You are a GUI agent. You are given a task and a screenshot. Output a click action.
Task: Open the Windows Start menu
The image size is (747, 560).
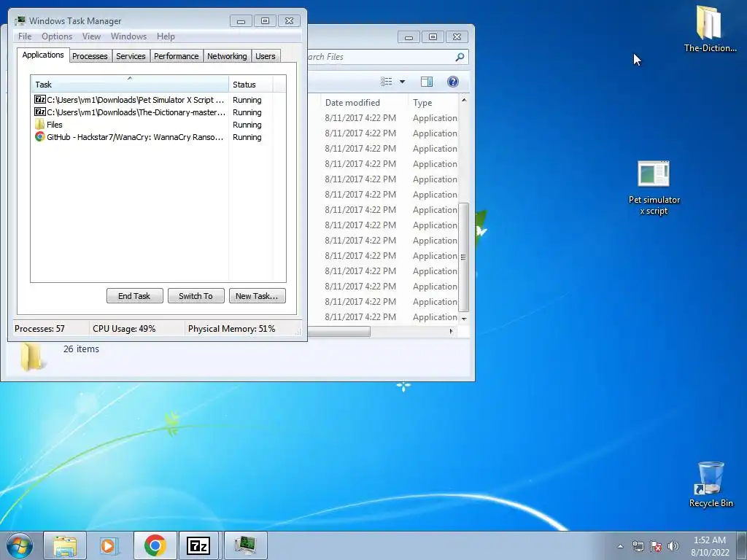20,545
